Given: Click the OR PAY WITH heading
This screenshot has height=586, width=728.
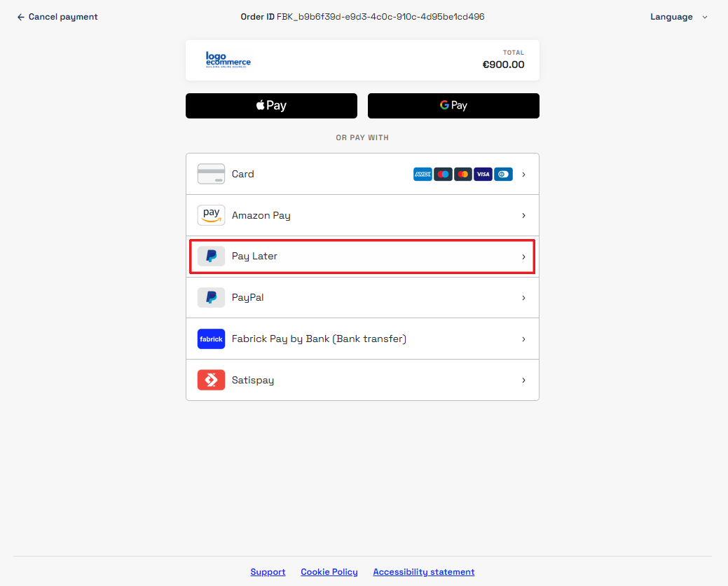Looking at the screenshot, I should [x=362, y=138].
